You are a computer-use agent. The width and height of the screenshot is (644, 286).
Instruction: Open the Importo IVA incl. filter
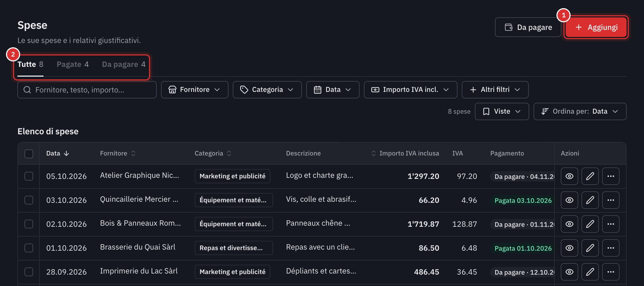(410, 90)
